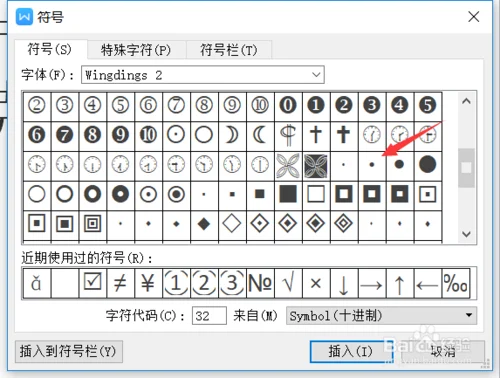Select the medium solid black circle symbol
The width and height of the screenshot is (500, 378).
tap(400, 165)
